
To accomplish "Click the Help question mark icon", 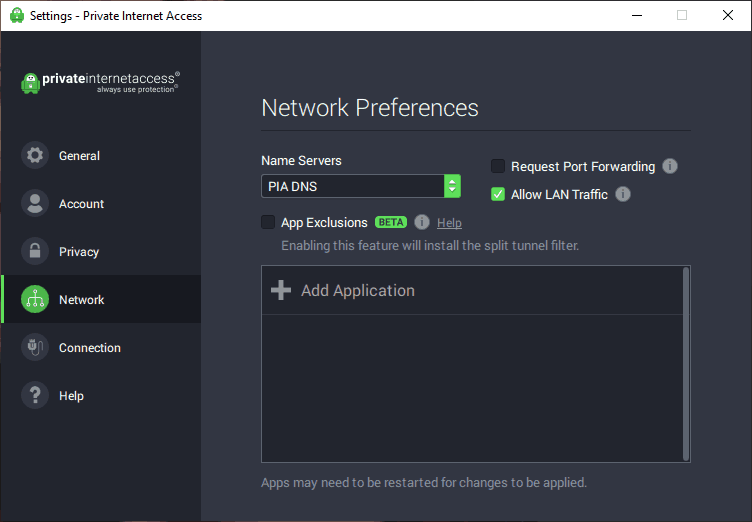I will pos(35,395).
